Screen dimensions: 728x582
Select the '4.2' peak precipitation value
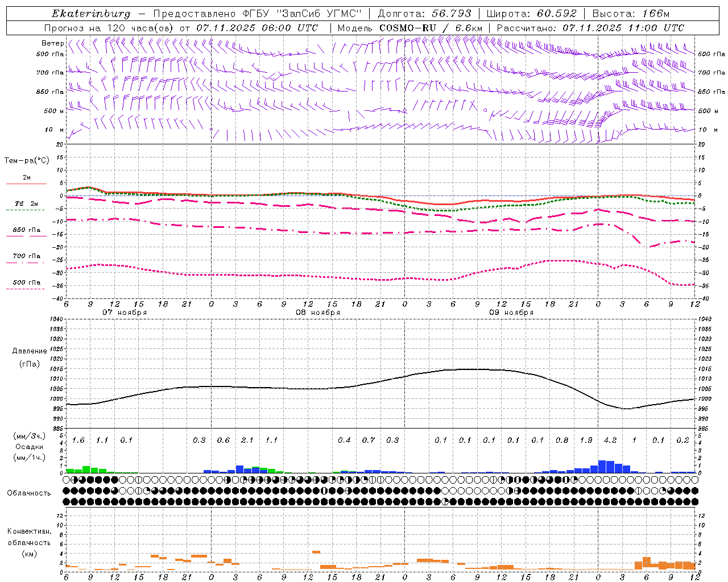click(610, 440)
